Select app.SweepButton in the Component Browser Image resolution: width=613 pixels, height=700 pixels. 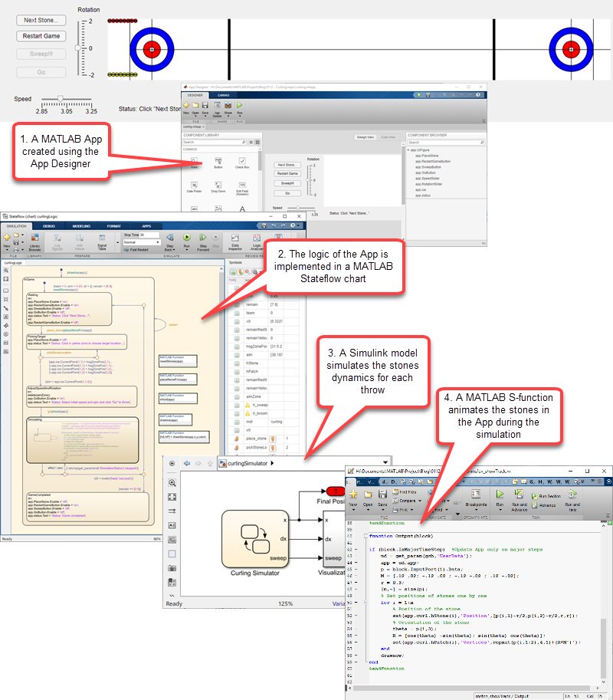428,167
